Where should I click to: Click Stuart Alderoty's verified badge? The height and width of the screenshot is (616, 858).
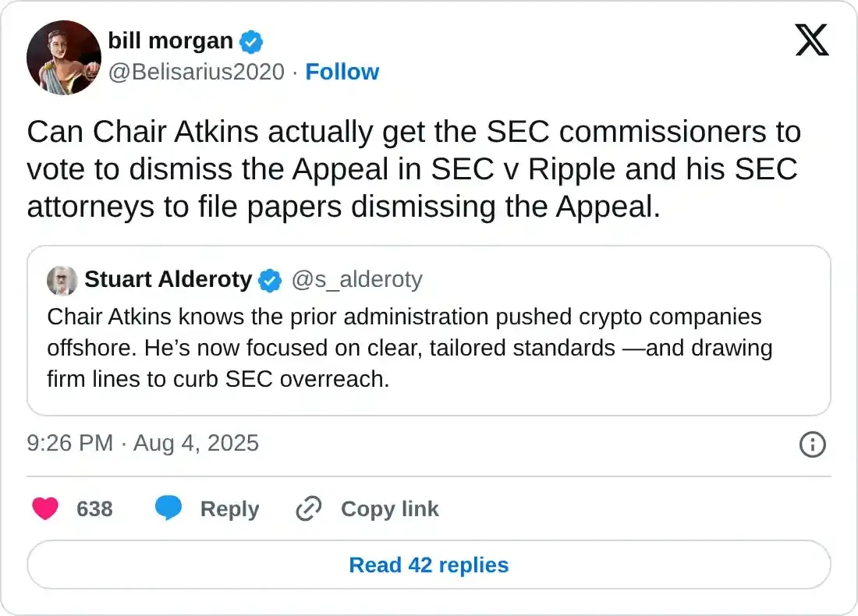click(x=270, y=280)
